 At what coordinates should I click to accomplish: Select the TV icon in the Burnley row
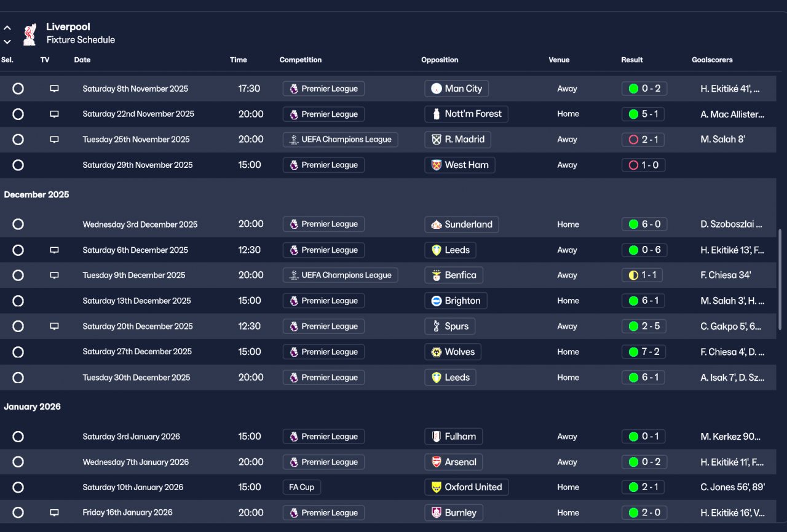point(54,513)
